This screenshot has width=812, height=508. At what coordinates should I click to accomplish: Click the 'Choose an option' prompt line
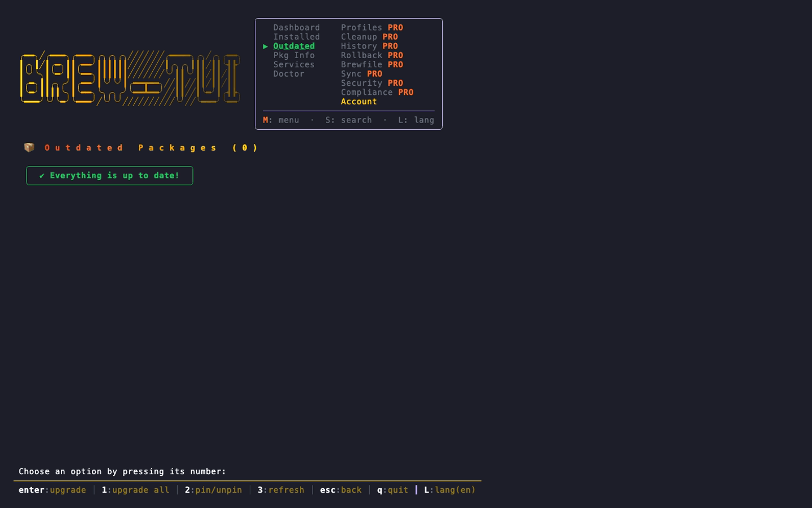[122, 471]
